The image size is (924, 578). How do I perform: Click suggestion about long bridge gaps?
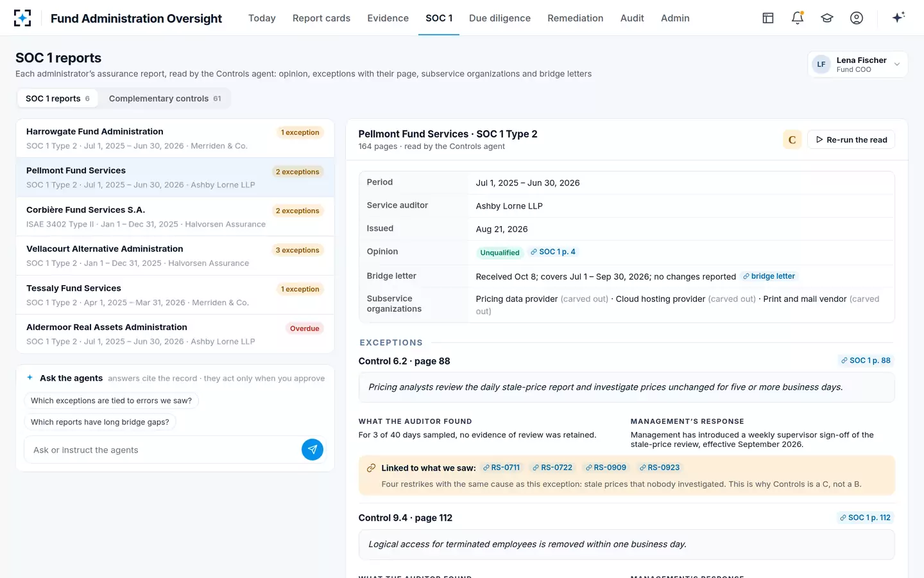[x=100, y=422]
